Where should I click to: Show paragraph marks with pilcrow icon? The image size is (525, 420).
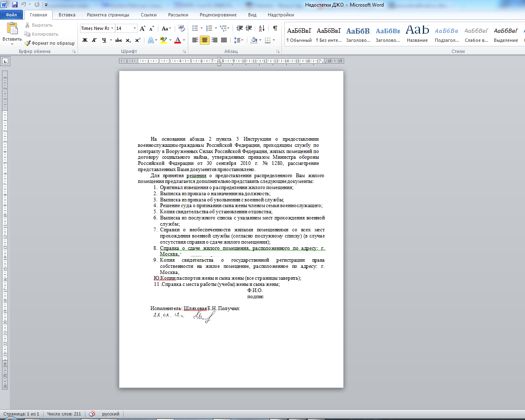tap(275, 28)
